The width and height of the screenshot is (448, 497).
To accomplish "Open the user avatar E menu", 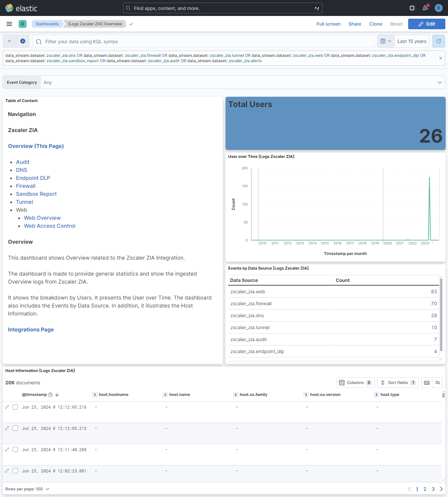I will [439, 8].
